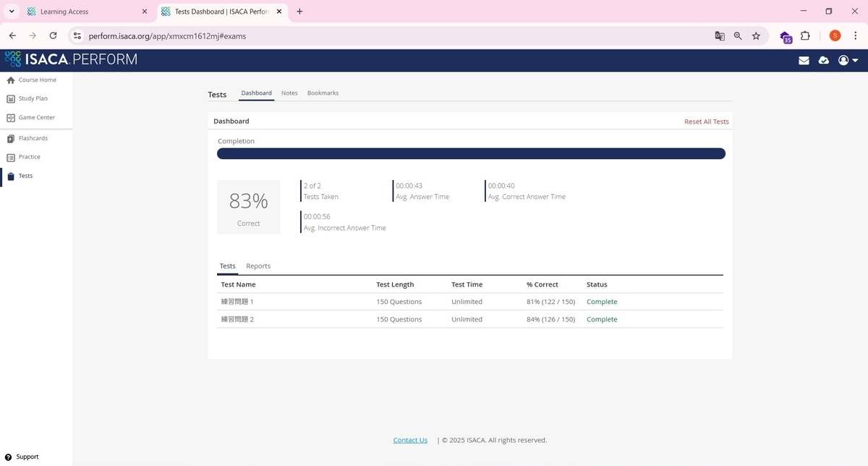868x466 pixels.
Task: Click the 2 of 2 Tests Taken stat
Action: (x=320, y=191)
